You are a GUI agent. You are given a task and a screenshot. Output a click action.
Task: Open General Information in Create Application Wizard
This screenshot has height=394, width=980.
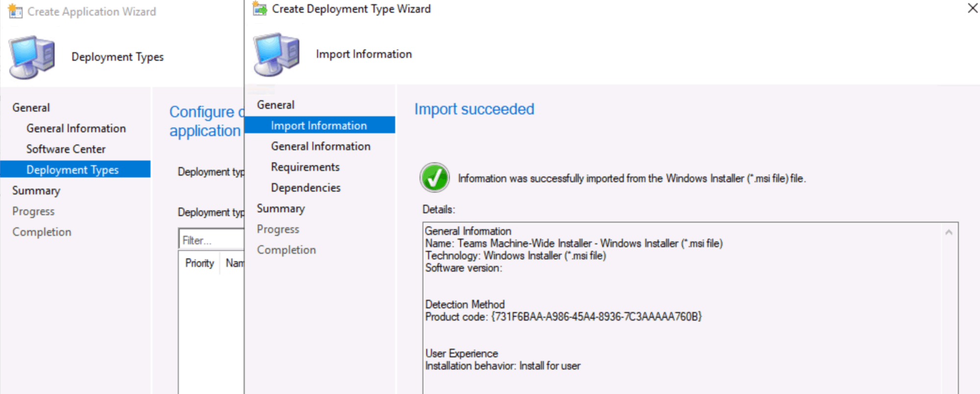[x=76, y=128]
